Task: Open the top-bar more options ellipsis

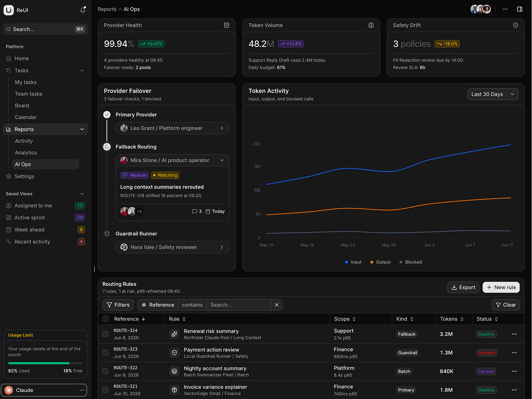Action: [x=505, y=9]
